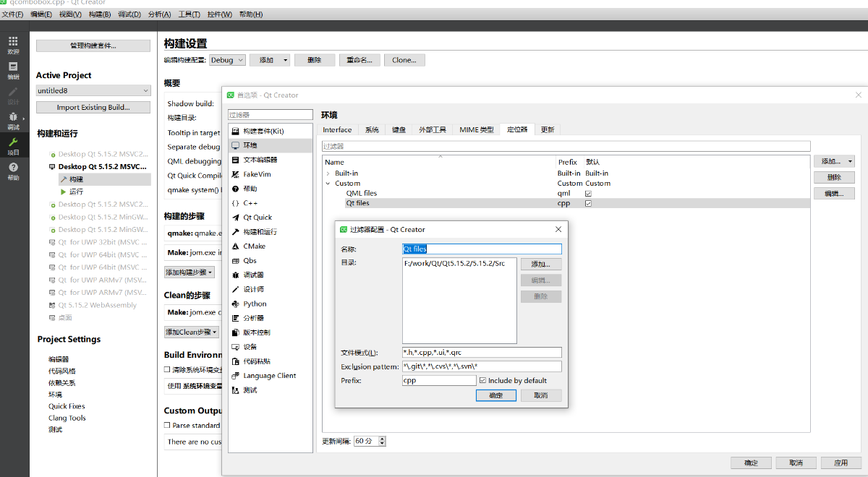Click the 更新间隔 spinbox stepper arrows
The image size is (868, 477).
382,441
